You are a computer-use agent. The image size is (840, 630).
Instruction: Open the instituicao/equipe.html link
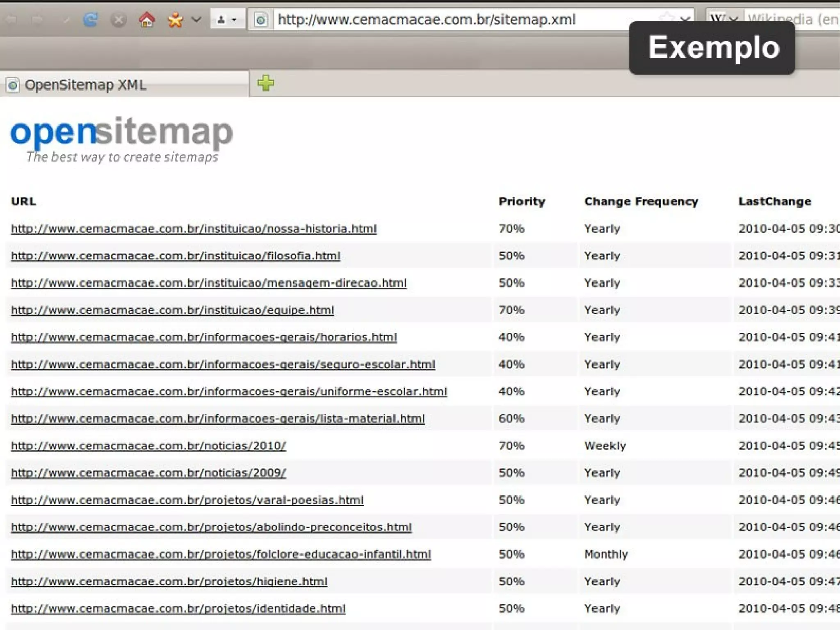172,310
